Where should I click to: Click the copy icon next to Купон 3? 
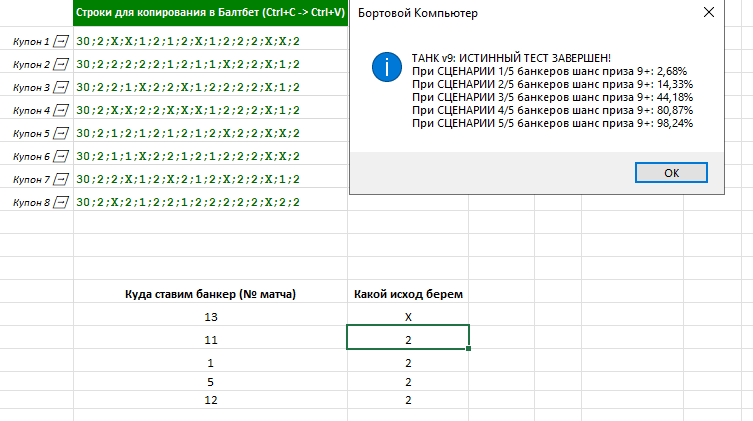click(61, 87)
